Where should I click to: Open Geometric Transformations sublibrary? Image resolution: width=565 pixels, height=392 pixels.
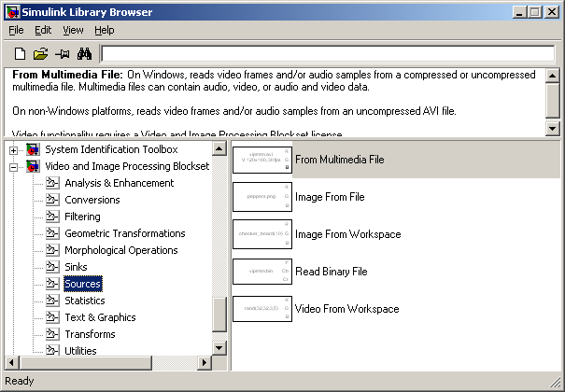coord(125,233)
